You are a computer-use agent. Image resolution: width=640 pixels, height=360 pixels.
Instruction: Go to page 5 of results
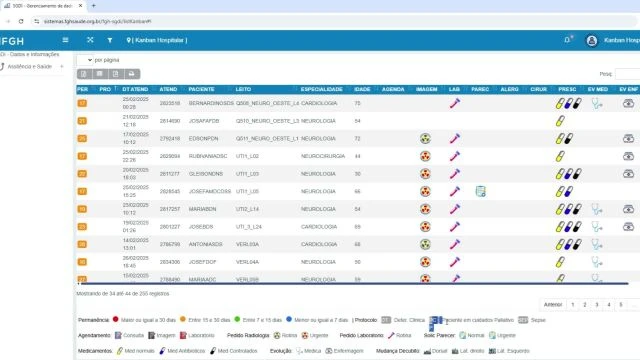coord(621,304)
